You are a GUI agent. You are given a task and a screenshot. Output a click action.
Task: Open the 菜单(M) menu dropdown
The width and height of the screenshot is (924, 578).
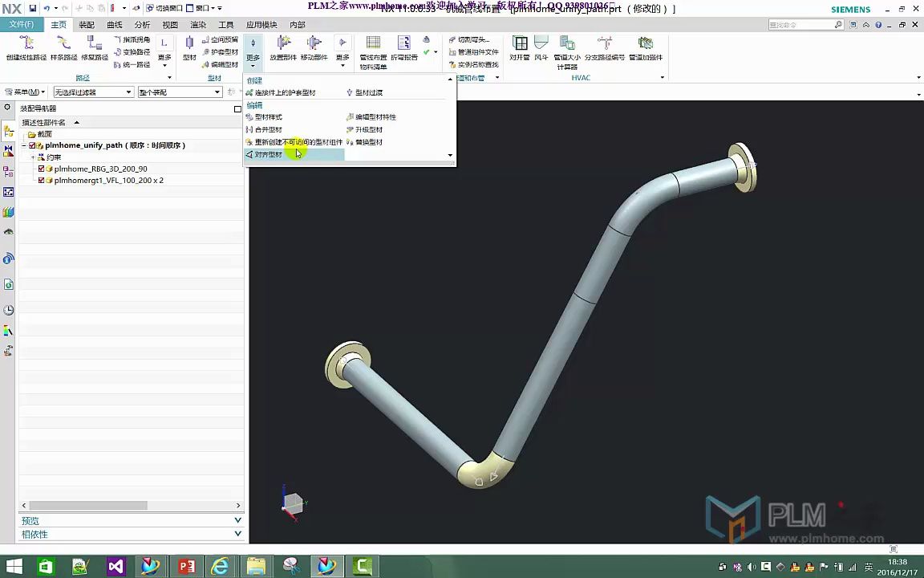tap(25, 92)
